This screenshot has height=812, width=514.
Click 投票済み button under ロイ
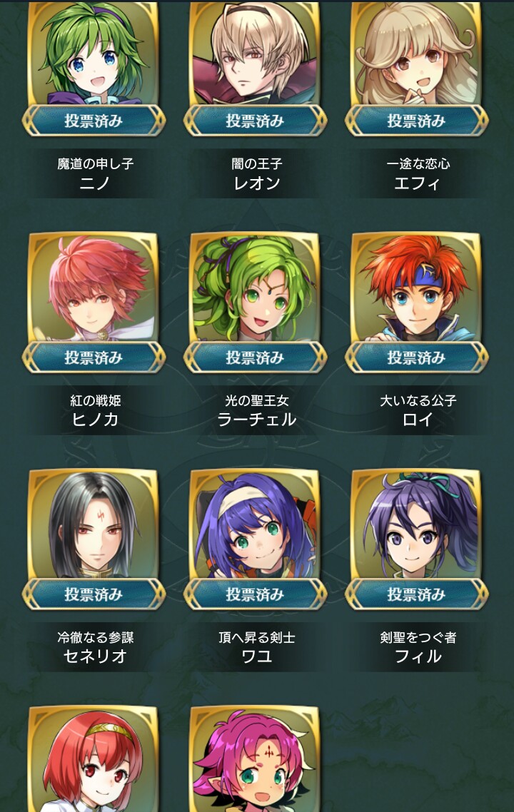[x=417, y=357]
